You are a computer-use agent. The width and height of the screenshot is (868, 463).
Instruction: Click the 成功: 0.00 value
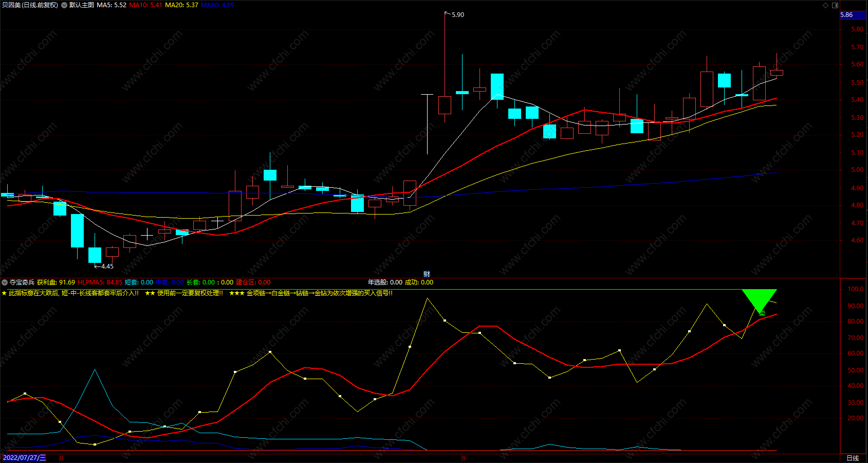point(419,282)
